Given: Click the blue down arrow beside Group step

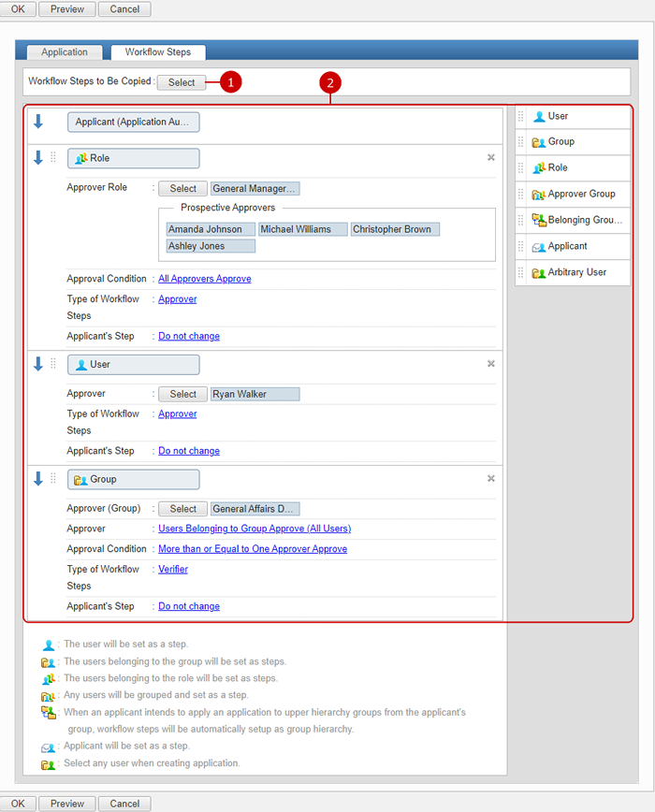Looking at the screenshot, I should tap(38, 479).
